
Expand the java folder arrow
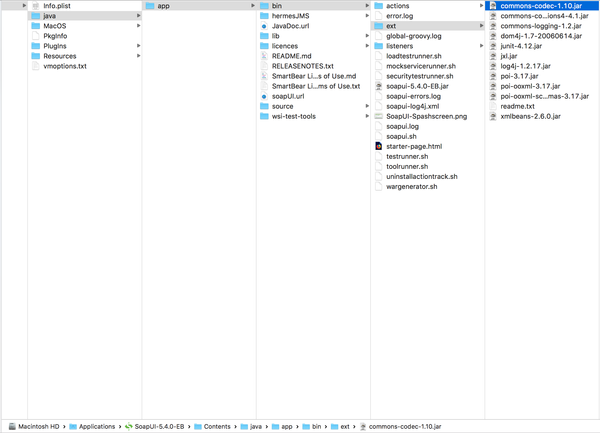pyautogui.click(x=139, y=16)
